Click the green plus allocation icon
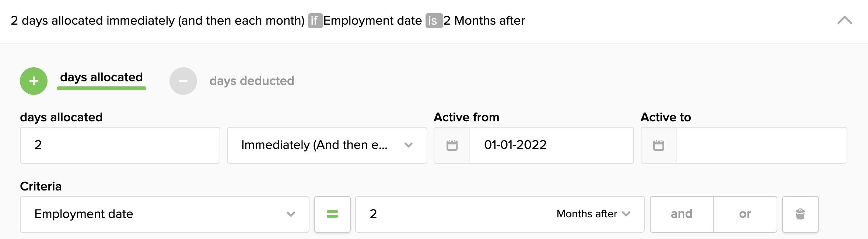The width and height of the screenshot is (868, 239). coord(34,81)
